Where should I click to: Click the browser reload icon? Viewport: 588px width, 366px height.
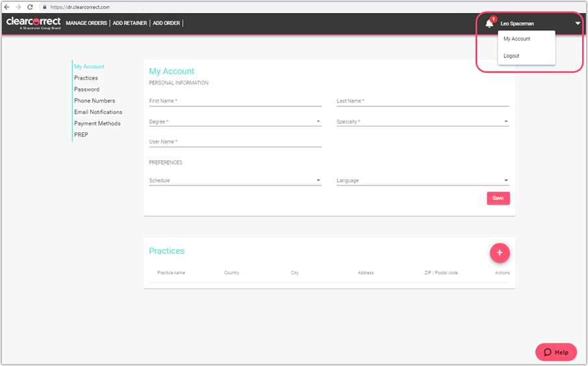click(30, 6)
